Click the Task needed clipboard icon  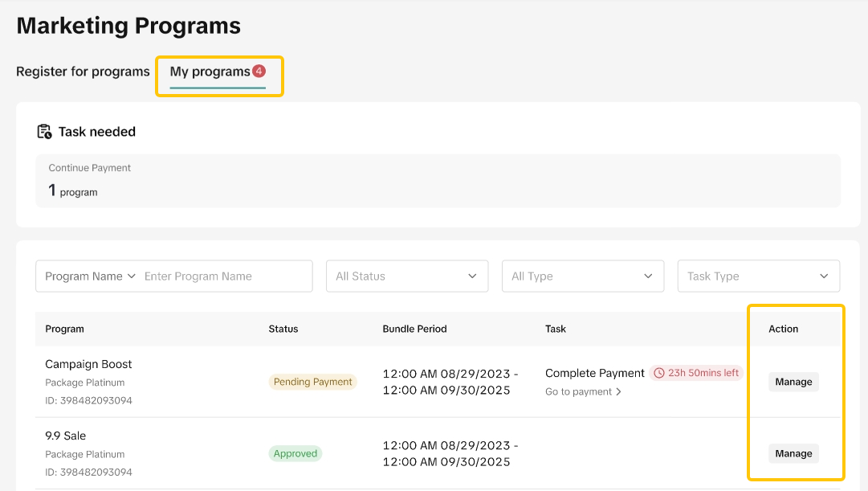point(44,132)
